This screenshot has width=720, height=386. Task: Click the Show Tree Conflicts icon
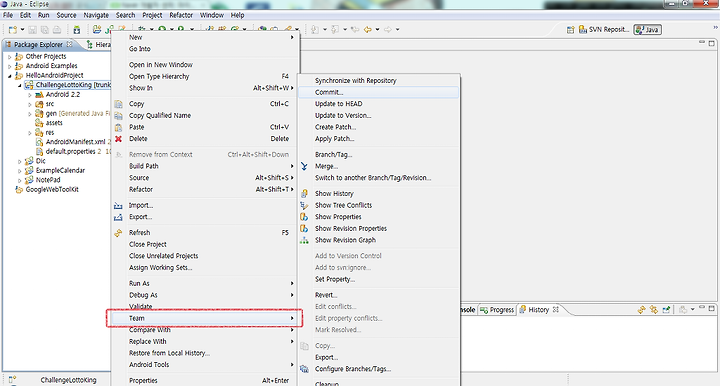click(304, 205)
